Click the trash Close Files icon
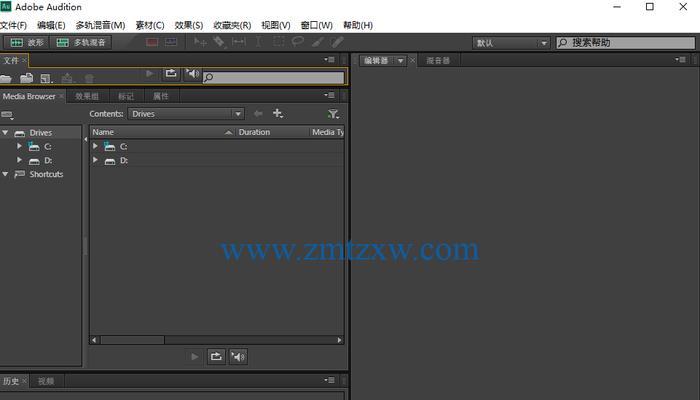This screenshot has height=400, width=700. 89,79
